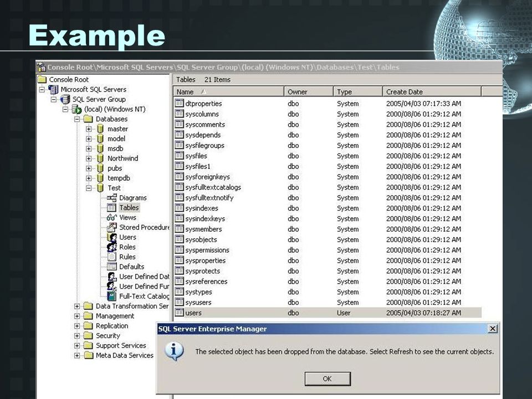
Task: Expand the model database
Action: 89,139
